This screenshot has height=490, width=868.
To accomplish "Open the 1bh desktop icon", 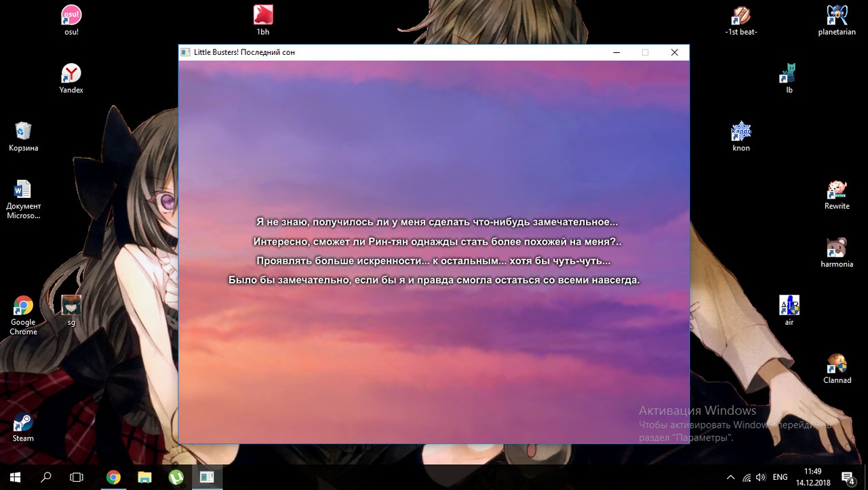I will pyautogui.click(x=263, y=15).
